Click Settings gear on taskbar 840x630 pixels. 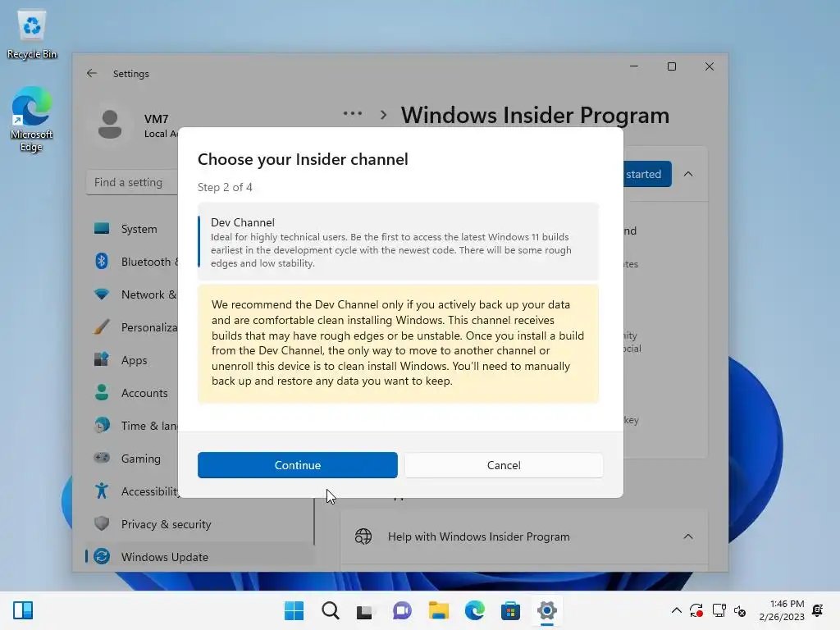coord(546,610)
